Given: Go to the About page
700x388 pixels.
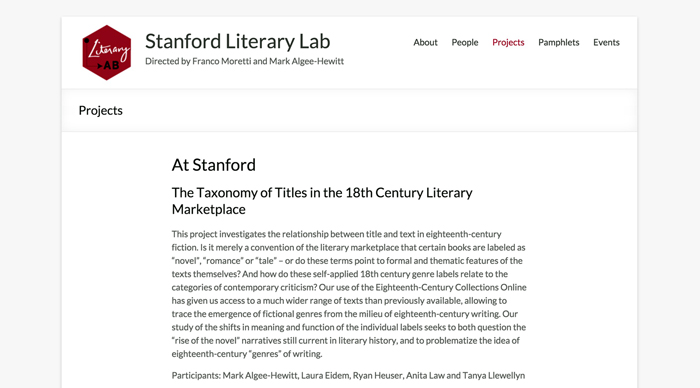Looking at the screenshot, I should [x=425, y=42].
